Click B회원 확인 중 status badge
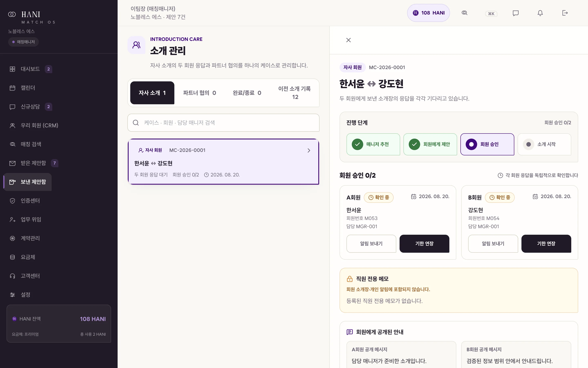Image resolution: width=588 pixels, height=368 pixels. (x=500, y=197)
